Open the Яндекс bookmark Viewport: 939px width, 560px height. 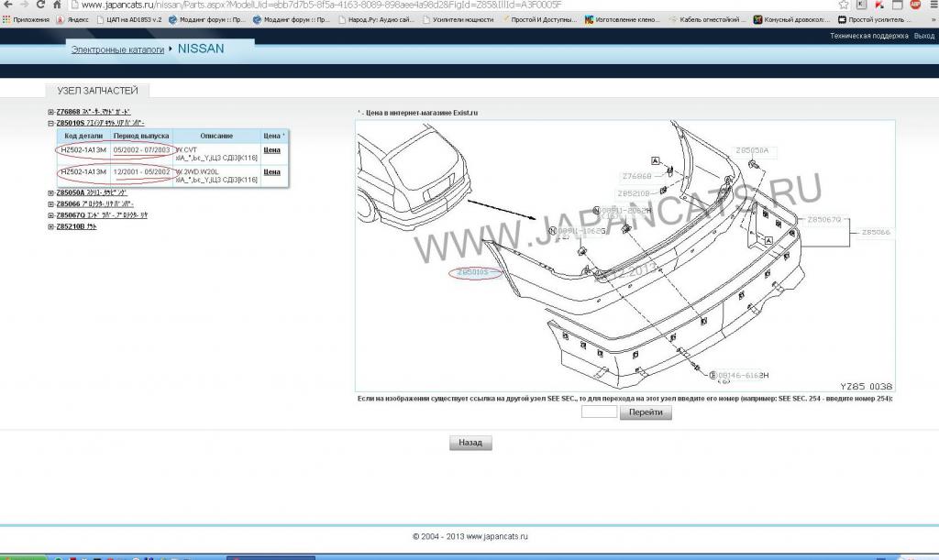point(72,20)
